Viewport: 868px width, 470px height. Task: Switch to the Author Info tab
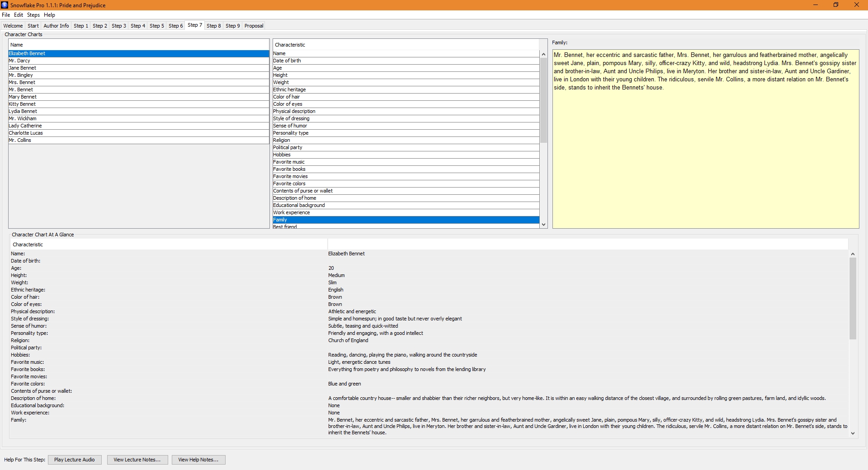point(56,26)
